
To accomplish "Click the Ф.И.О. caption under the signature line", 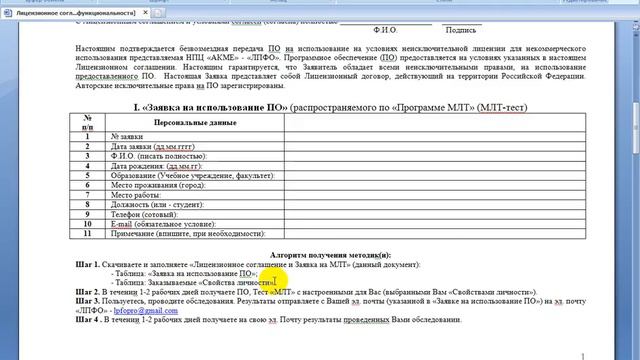I will coord(385,30).
